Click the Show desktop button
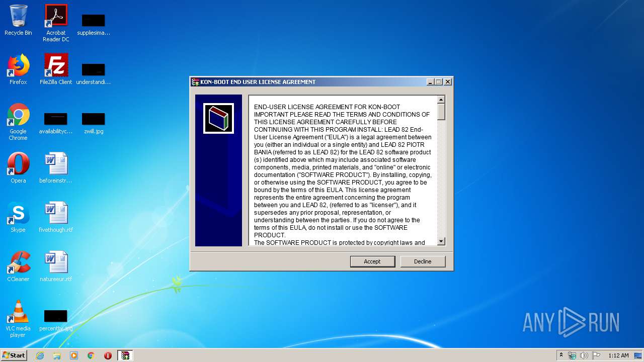Viewport: 644px width, 362px height. 639,355
